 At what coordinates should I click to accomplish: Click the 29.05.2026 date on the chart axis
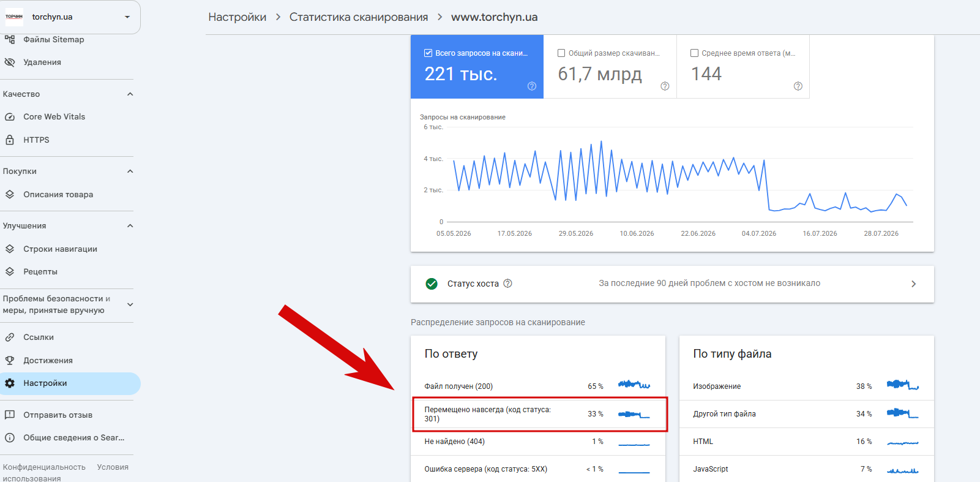click(x=576, y=234)
